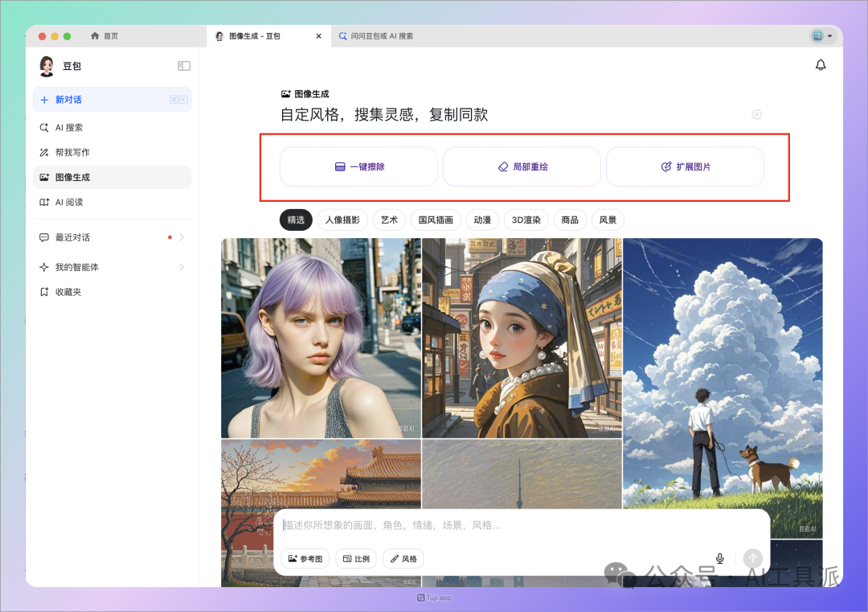Click the 收藏夹 bookmark icon

coord(44,292)
